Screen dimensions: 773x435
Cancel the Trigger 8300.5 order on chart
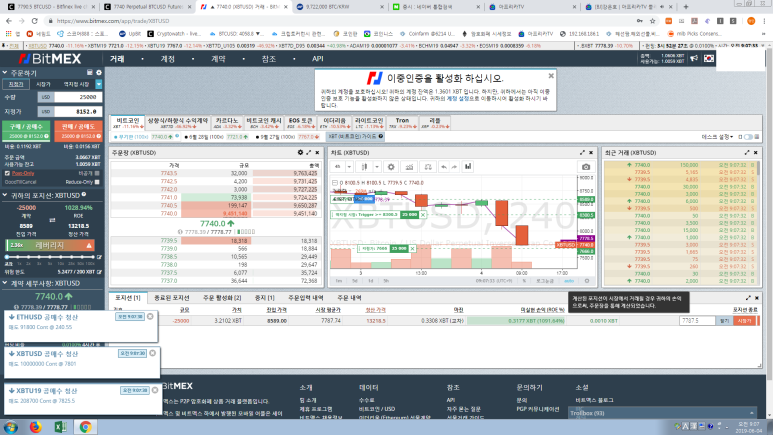[x=423, y=215]
